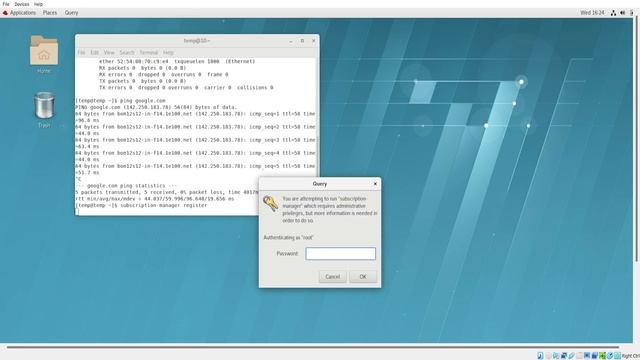This screenshot has height=360, width=640.
Task: Click the 'Authenticating as root' text
Action: click(288, 238)
